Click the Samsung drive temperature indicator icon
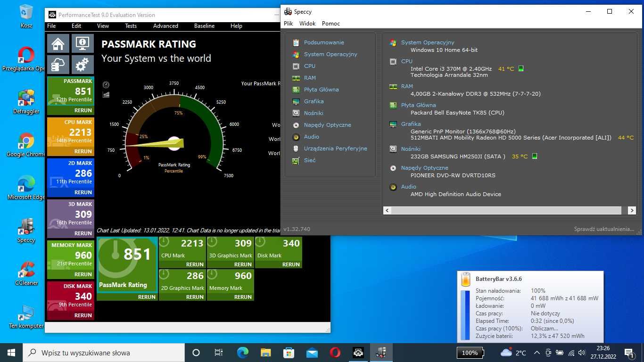The width and height of the screenshot is (644, 362). (534, 156)
